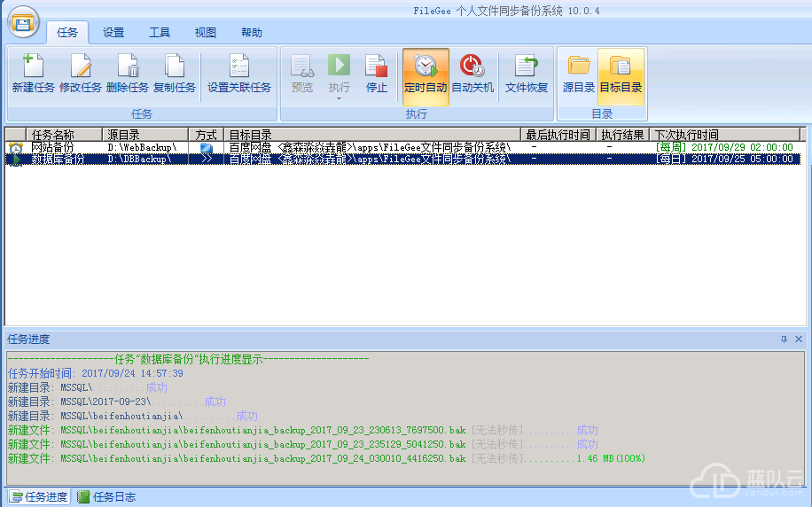Select the 数据库备份 task row
The width and height of the screenshot is (812, 507).
402,159
